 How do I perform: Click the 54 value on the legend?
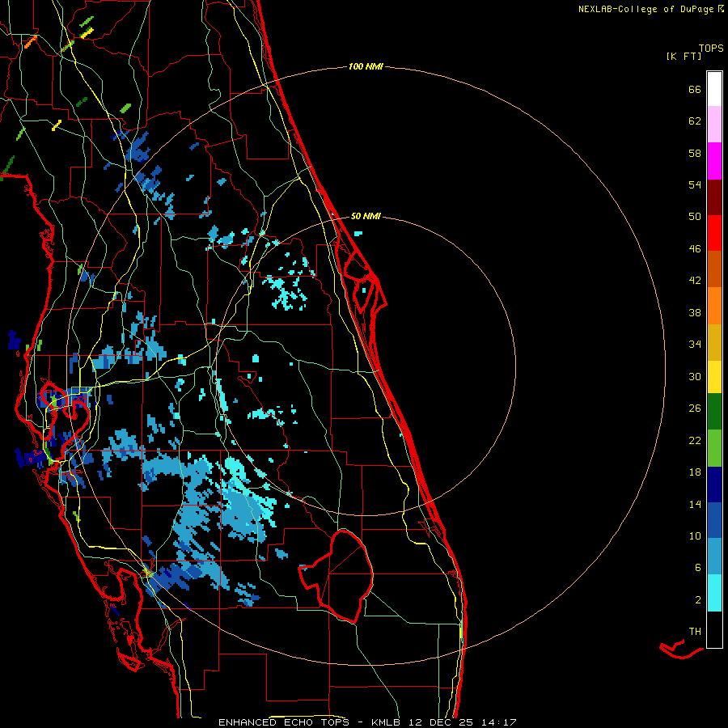click(x=695, y=184)
